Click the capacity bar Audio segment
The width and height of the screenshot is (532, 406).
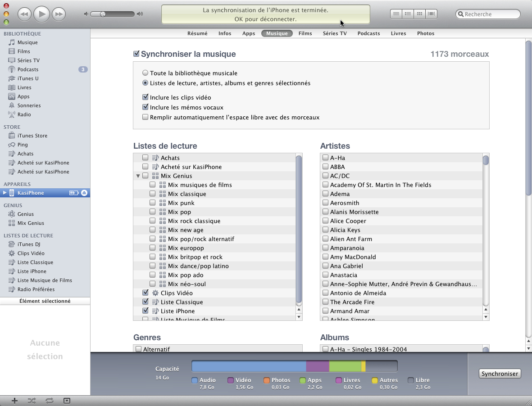(x=249, y=366)
